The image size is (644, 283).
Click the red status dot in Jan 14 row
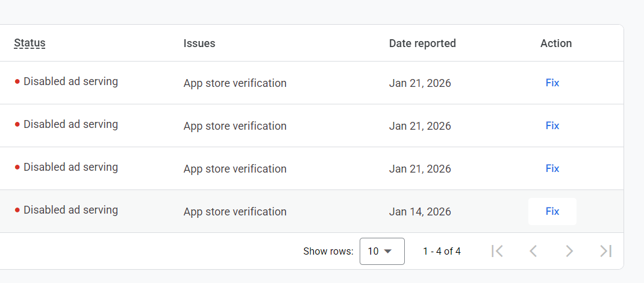[17, 211]
